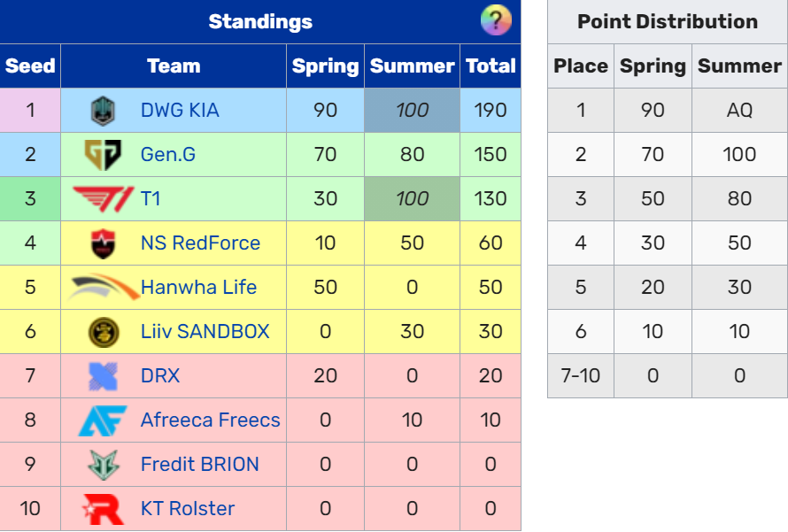Select the Seed column header

point(30,66)
